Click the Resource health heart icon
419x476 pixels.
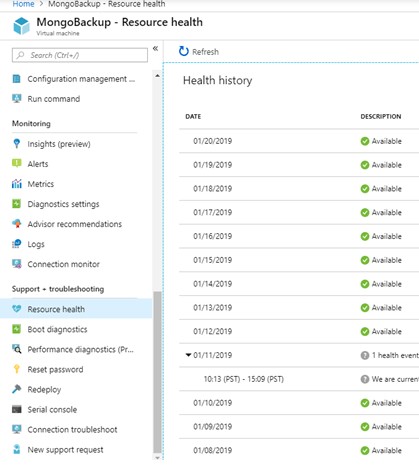tap(16, 309)
